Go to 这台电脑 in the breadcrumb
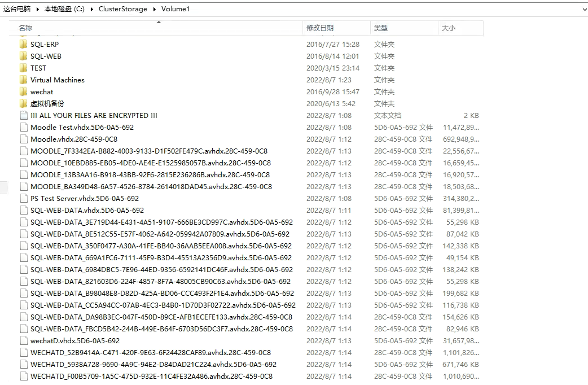Image resolution: width=588 pixels, height=385 pixels. [17, 9]
